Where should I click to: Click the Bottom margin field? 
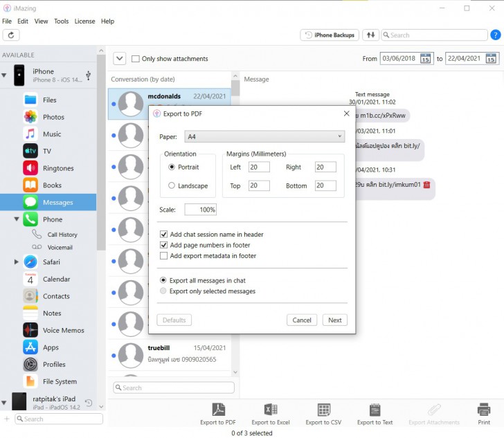pos(325,185)
